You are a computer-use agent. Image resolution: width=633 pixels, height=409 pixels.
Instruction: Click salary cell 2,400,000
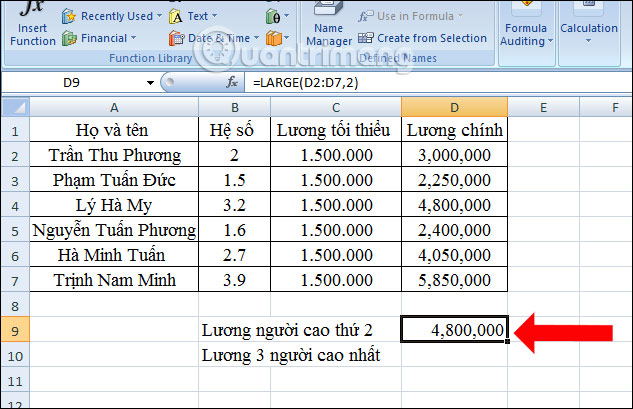click(455, 230)
